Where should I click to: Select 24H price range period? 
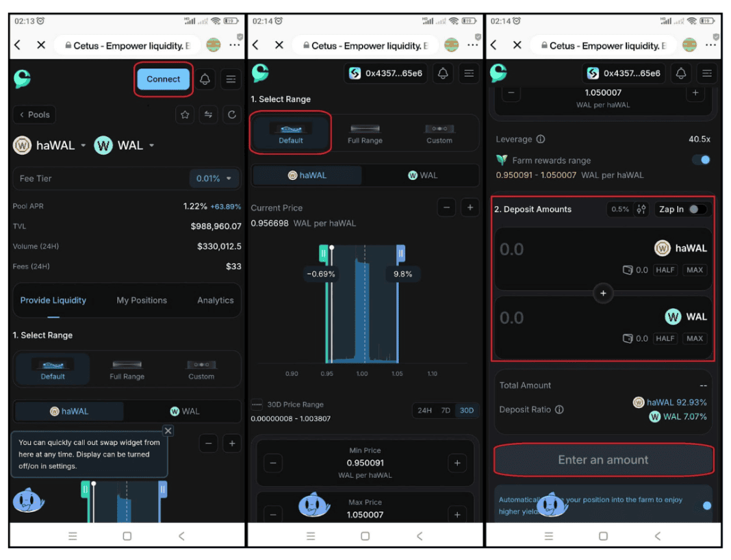(424, 410)
